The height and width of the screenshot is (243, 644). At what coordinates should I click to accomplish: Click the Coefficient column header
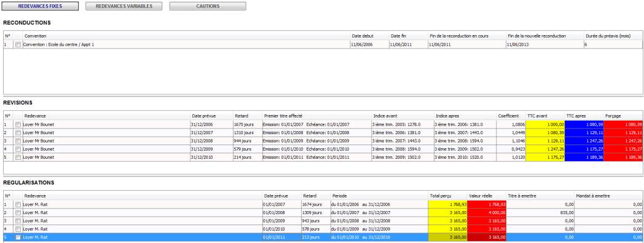click(511, 116)
